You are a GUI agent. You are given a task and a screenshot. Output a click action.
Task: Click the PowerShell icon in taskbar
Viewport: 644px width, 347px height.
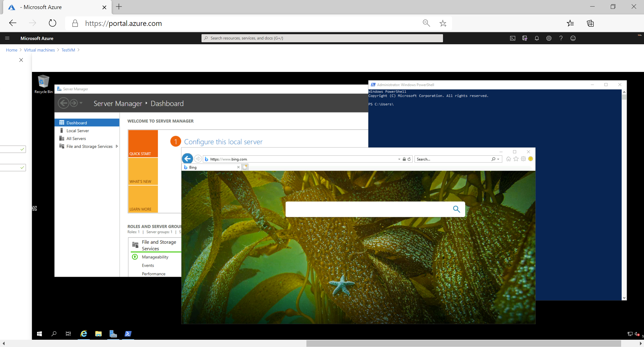tap(128, 333)
